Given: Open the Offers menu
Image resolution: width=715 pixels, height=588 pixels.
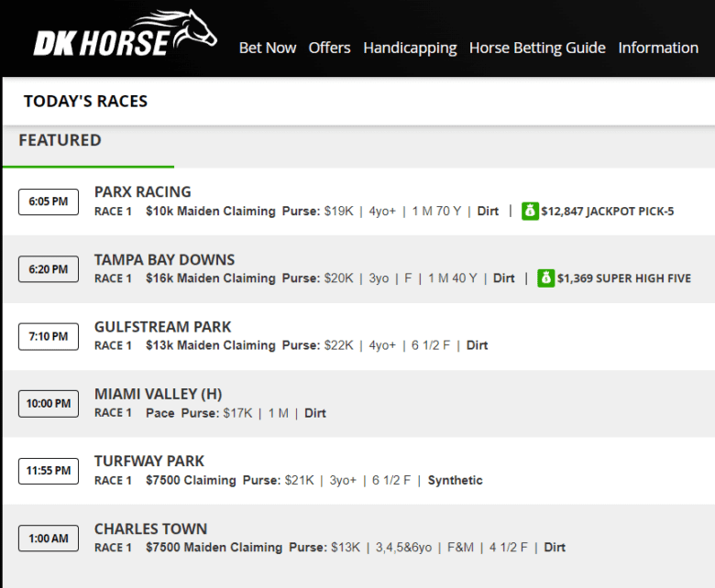Looking at the screenshot, I should [330, 48].
